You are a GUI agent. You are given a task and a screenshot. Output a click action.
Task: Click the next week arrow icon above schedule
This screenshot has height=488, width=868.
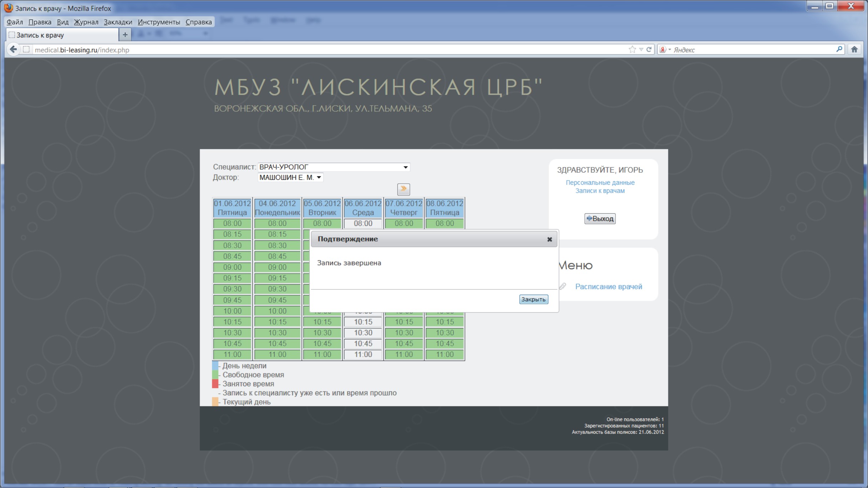[403, 189]
